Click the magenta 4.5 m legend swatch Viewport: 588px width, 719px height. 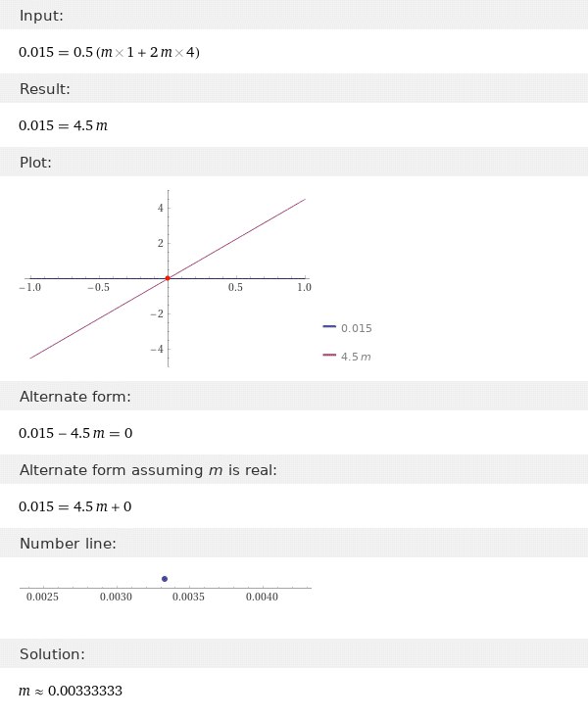tap(328, 357)
